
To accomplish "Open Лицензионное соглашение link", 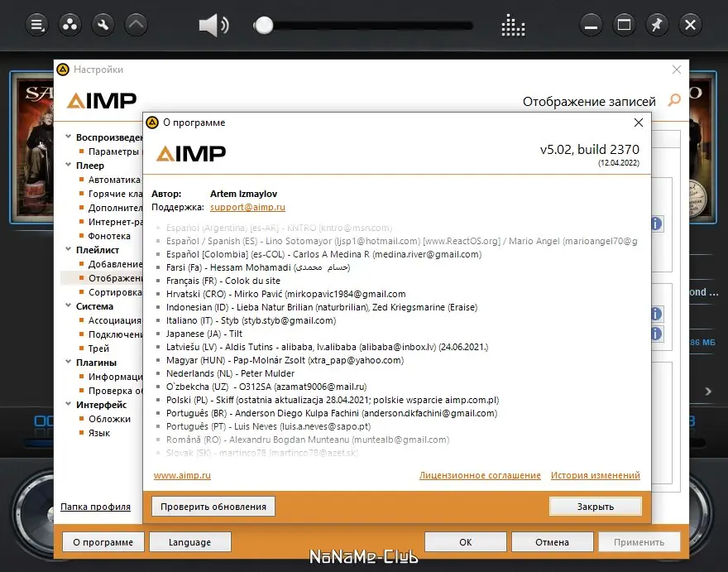I will click(480, 475).
